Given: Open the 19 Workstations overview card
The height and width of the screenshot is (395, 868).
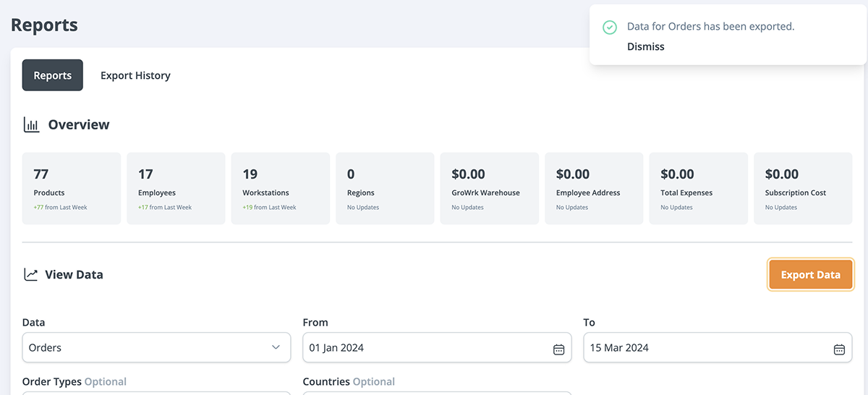Looking at the screenshot, I should 281,188.
